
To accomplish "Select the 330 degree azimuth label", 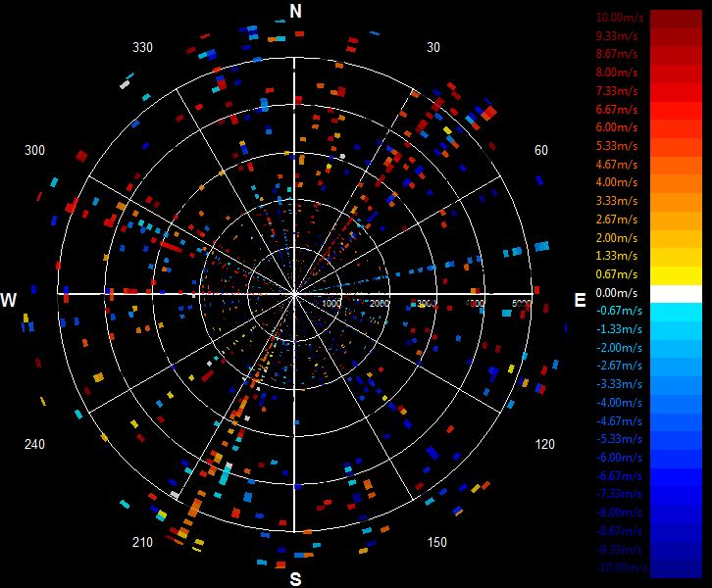I will click(x=142, y=47).
